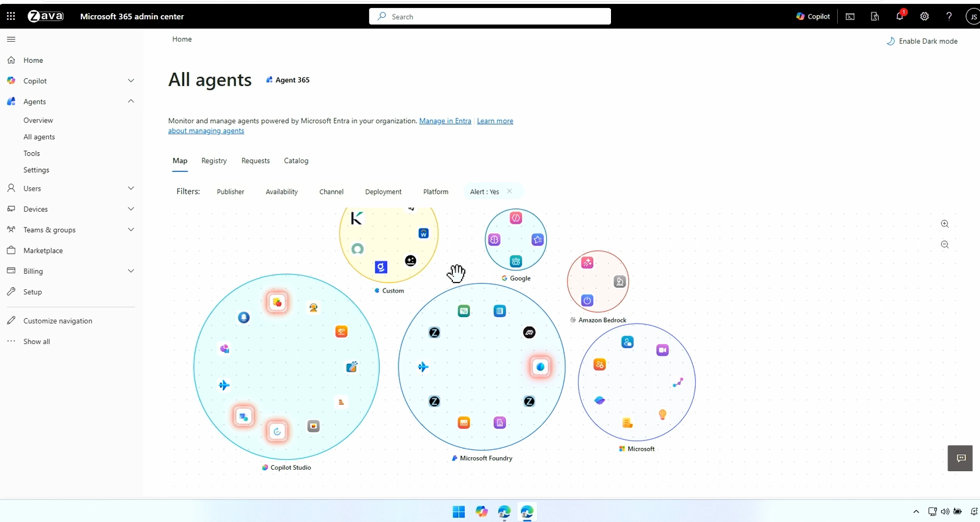Click the Windows Start button on taskbar
This screenshot has width=980, height=522.
tap(458, 511)
